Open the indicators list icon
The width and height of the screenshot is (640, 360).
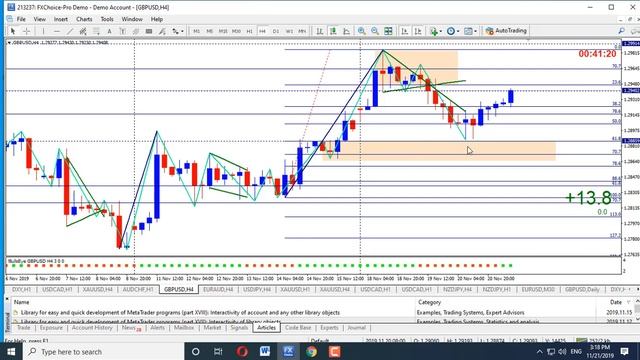pos(433,31)
